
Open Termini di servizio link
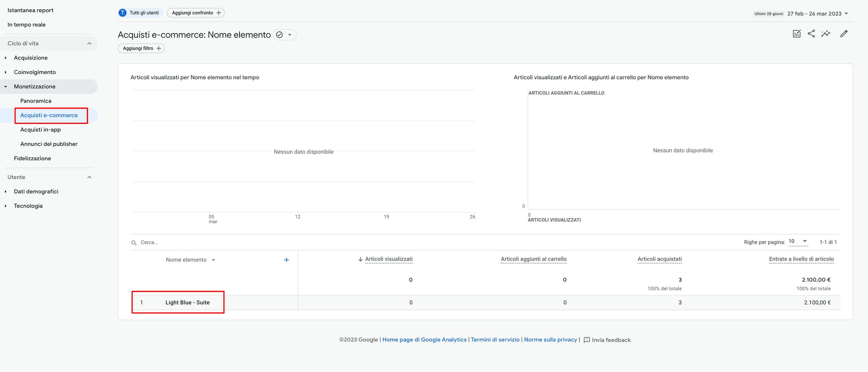pos(495,340)
